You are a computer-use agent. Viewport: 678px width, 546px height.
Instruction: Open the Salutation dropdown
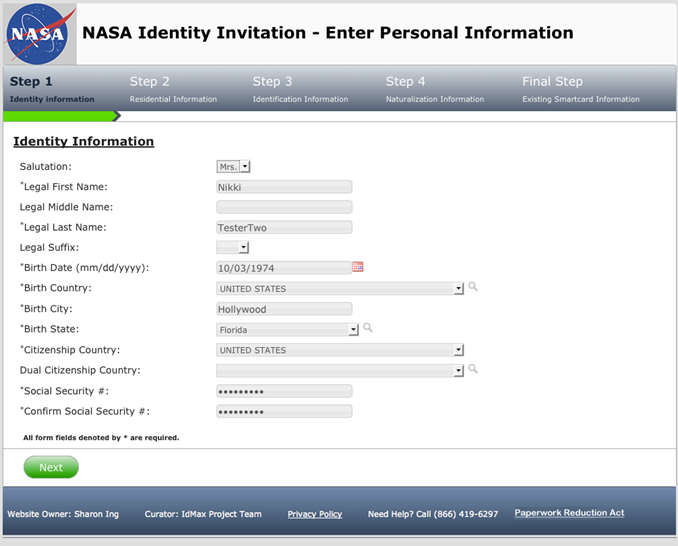pyautogui.click(x=245, y=167)
